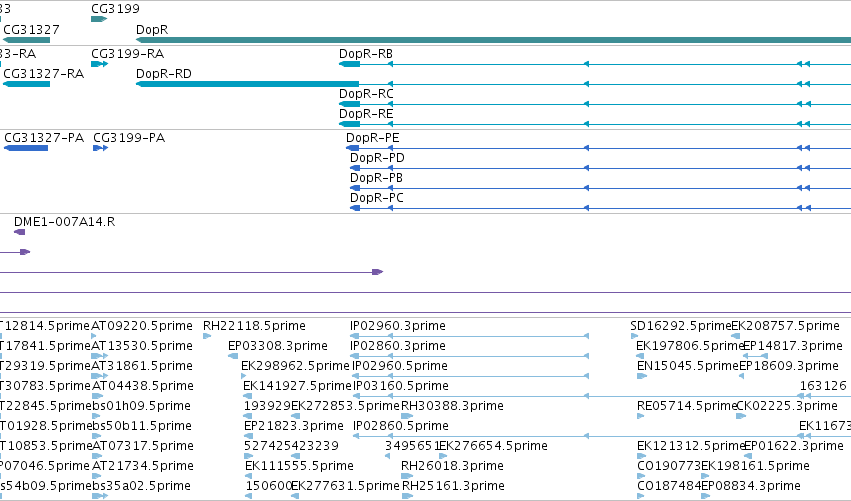Click the RH22118.5prime EST label

point(254,326)
